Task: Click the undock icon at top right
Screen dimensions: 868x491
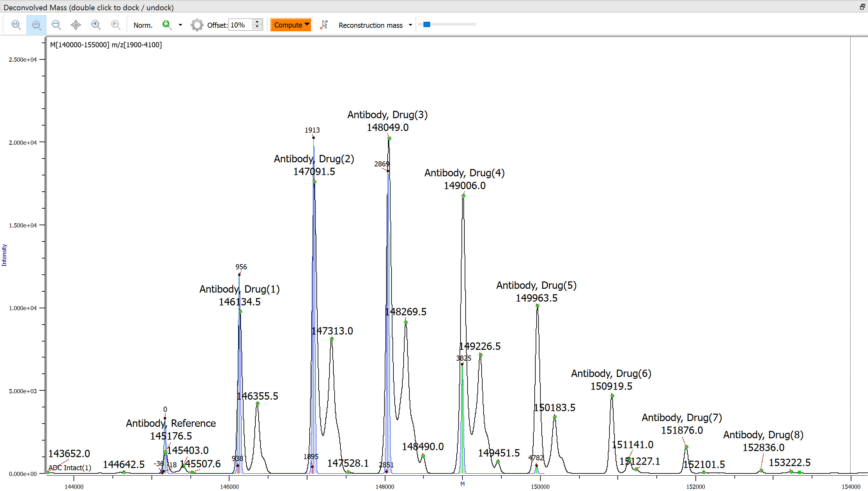Action: tap(862, 7)
